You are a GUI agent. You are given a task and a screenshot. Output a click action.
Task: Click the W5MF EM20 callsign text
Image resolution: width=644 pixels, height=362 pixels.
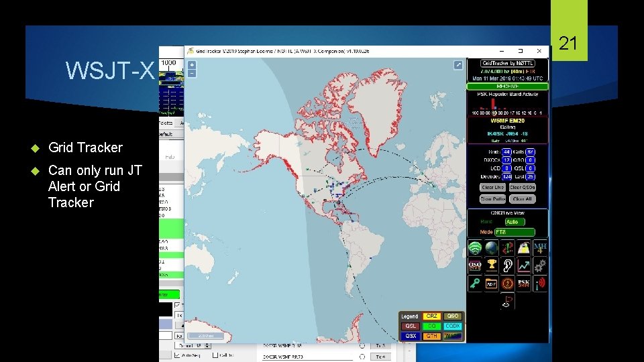click(x=508, y=121)
